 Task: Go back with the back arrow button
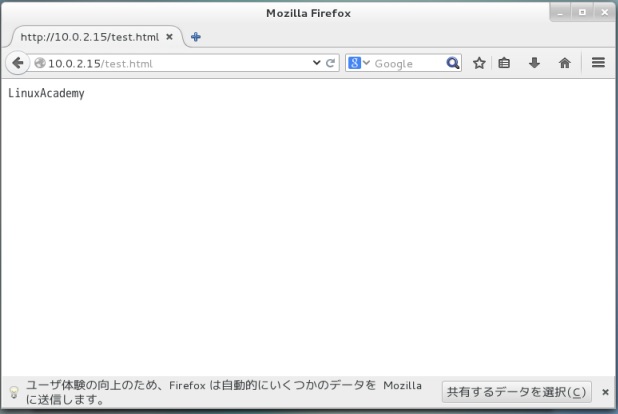coord(17,63)
